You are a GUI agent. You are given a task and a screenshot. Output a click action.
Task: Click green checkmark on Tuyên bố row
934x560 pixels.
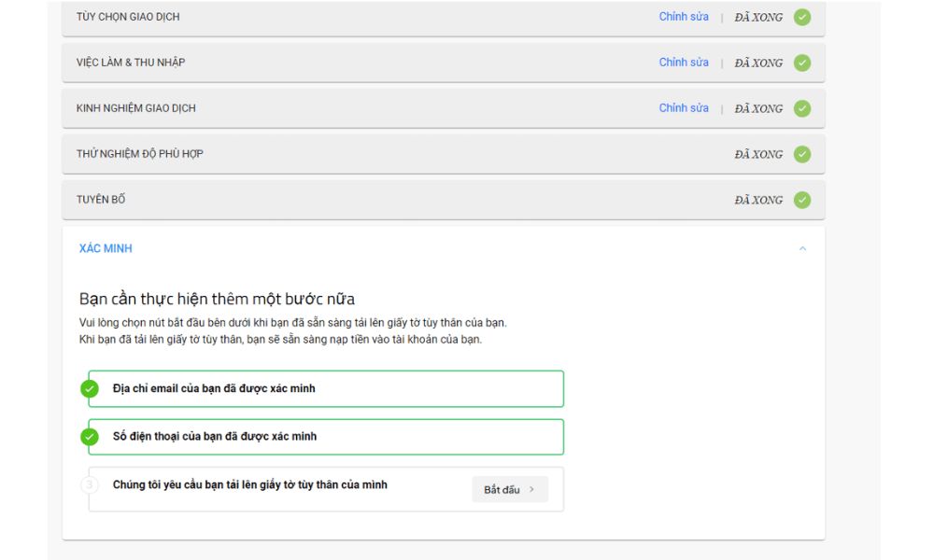tap(801, 200)
